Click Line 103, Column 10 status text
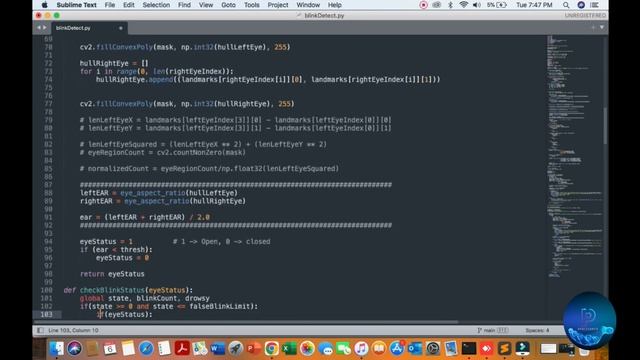 73,330
